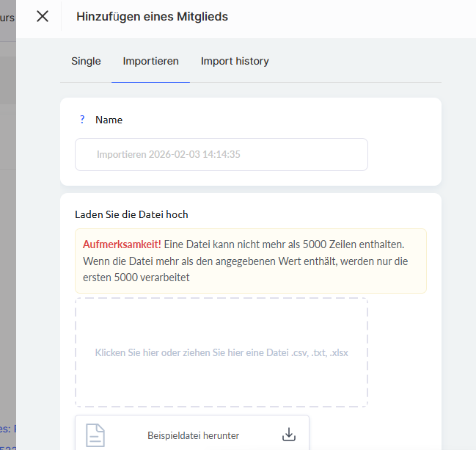Click the Klicken Sie hier upload hint text
This screenshot has height=450, width=476.
221,352
